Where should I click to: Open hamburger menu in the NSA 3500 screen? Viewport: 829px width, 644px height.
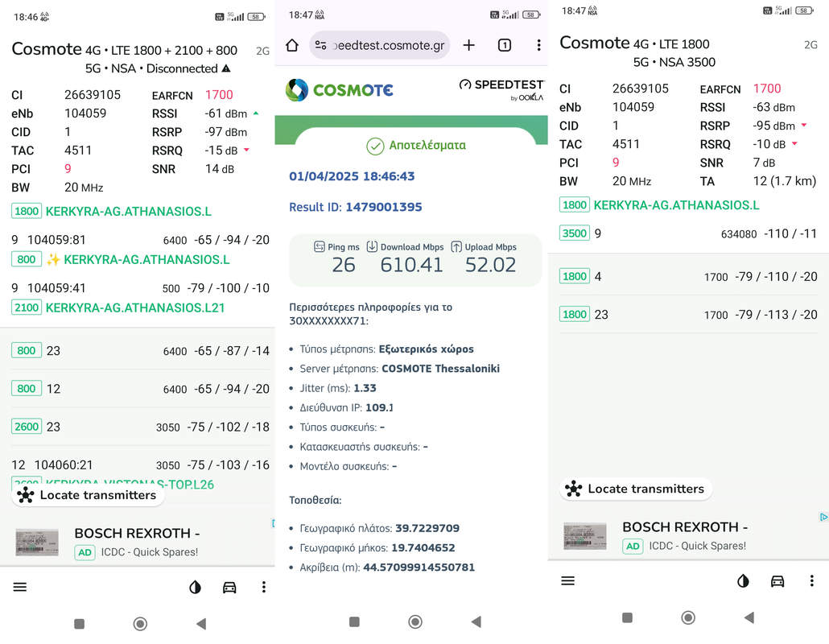click(x=567, y=581)
